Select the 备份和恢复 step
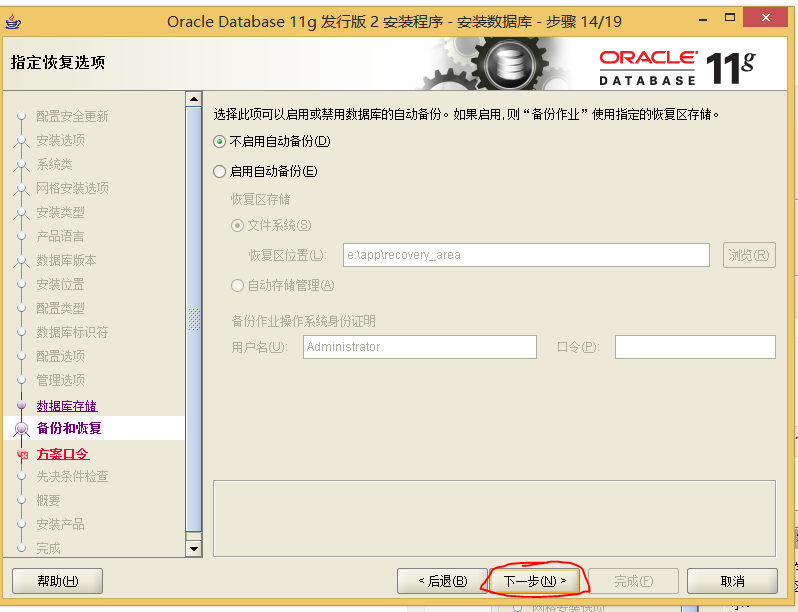The image size is (798, 612). point(69,428)
